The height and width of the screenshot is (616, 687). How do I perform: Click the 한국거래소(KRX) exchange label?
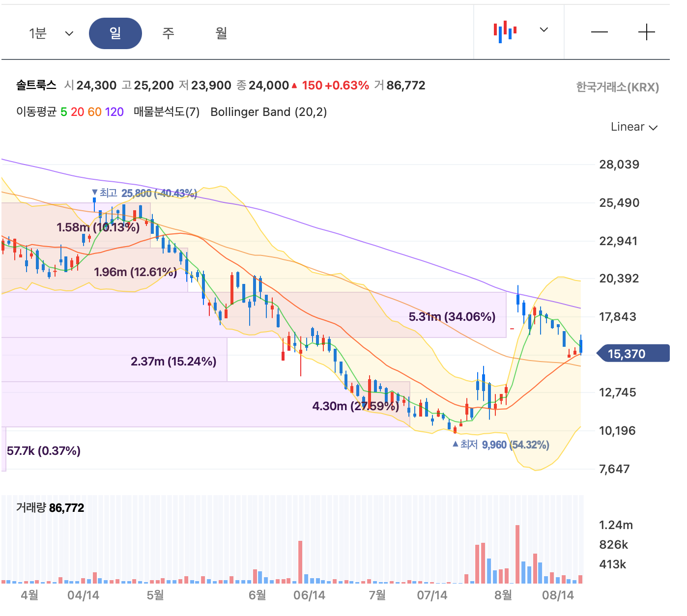pos(618,87)
